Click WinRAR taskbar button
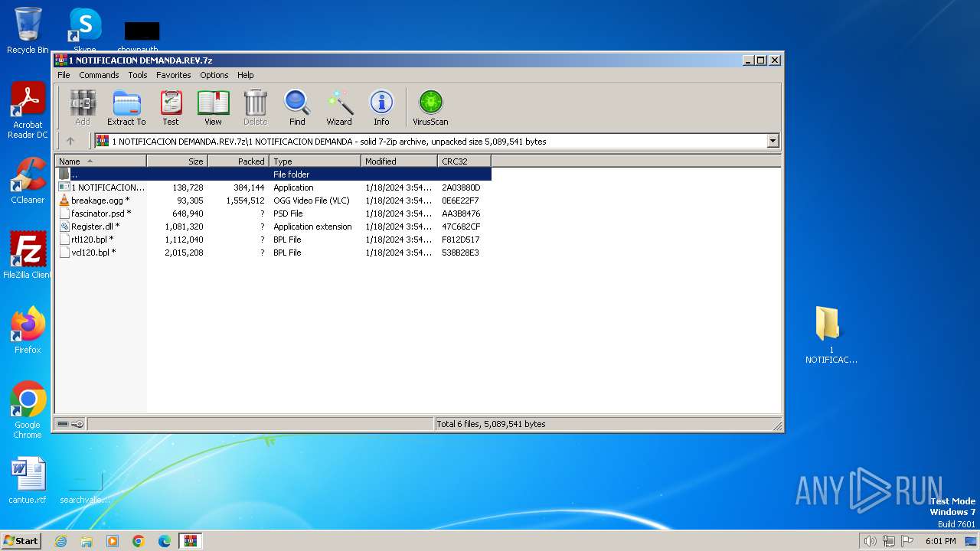This screenshot has width=980, height=551. (x=190, y=541)
